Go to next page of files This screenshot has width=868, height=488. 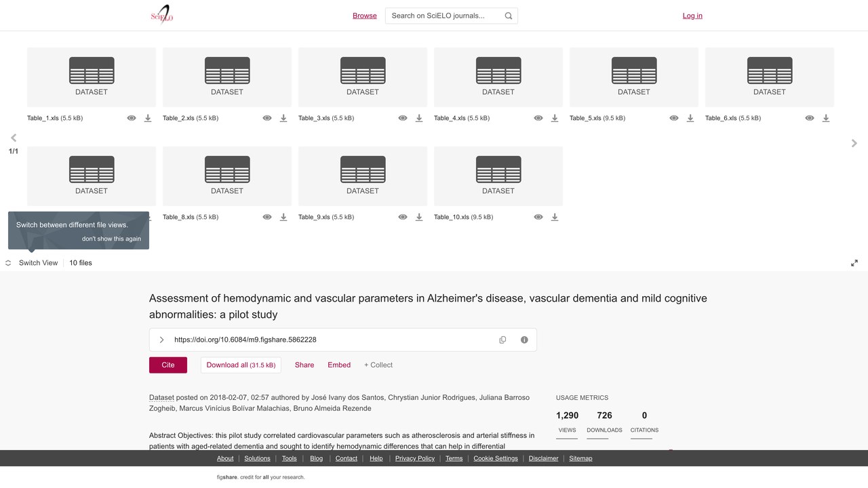(854, 143)
